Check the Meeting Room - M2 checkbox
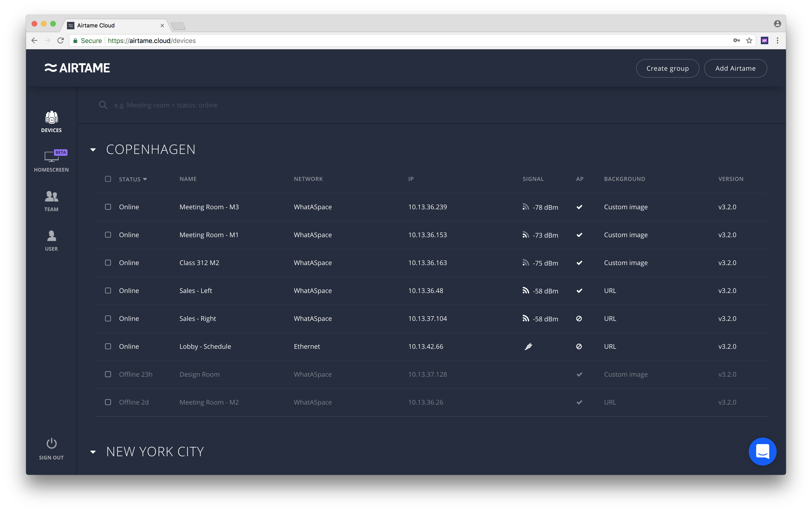The height and width of the screenshot is (512, 812). click(x=108, y=402)
